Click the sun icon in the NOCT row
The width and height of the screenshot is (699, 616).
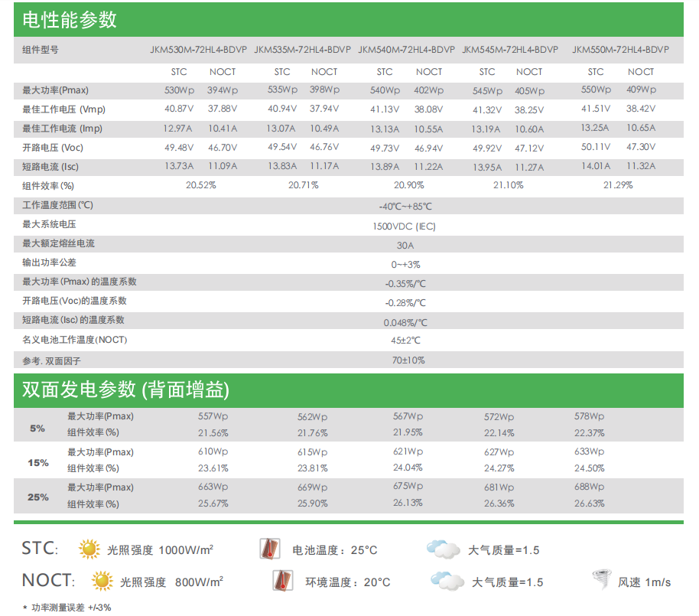coord(102,582)
